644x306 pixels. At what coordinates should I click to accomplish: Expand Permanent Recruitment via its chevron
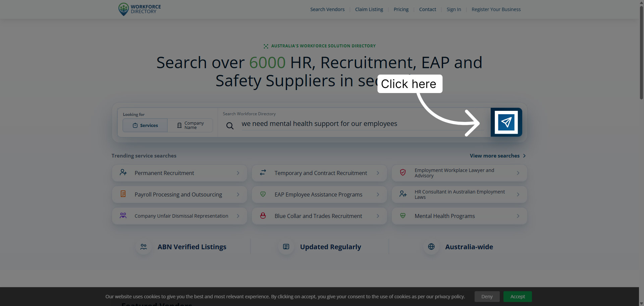(238, 173)
